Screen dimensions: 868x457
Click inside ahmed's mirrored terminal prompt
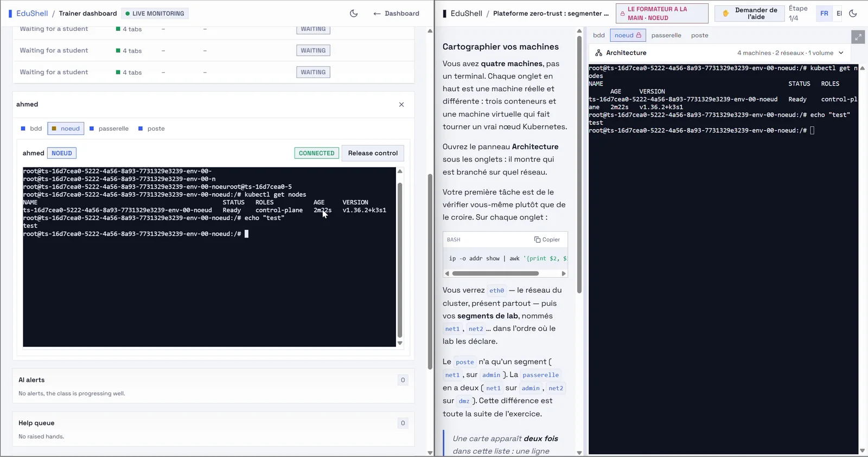246,234
